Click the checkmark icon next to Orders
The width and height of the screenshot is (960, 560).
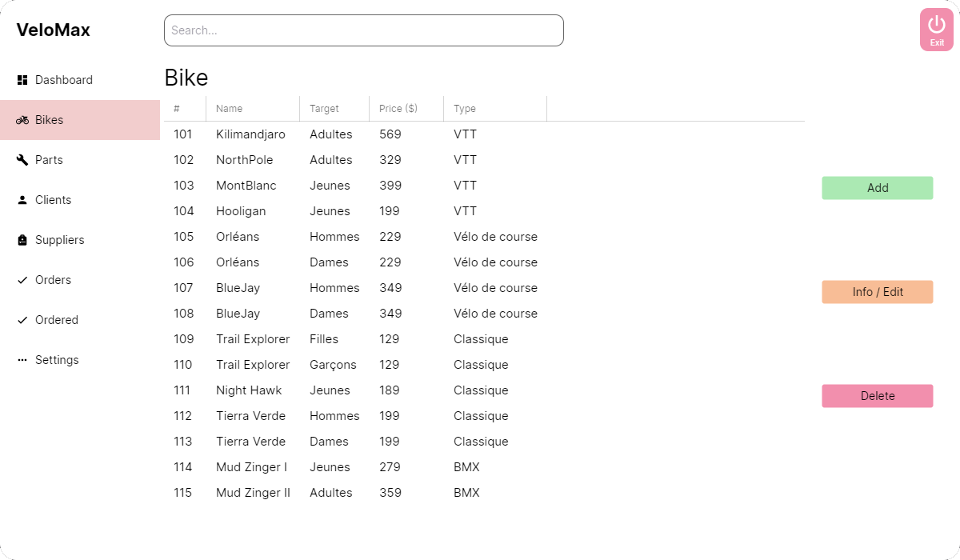pos(21,280)
